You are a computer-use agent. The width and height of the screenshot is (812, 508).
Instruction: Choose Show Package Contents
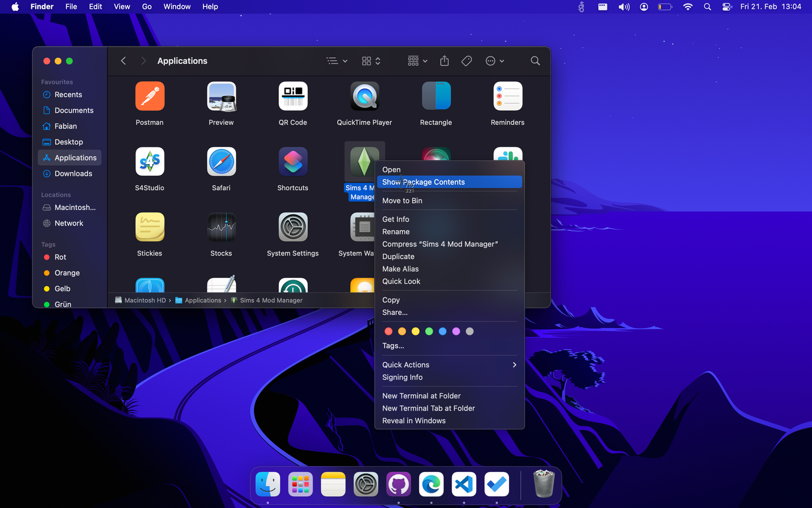tap(449, 182)
